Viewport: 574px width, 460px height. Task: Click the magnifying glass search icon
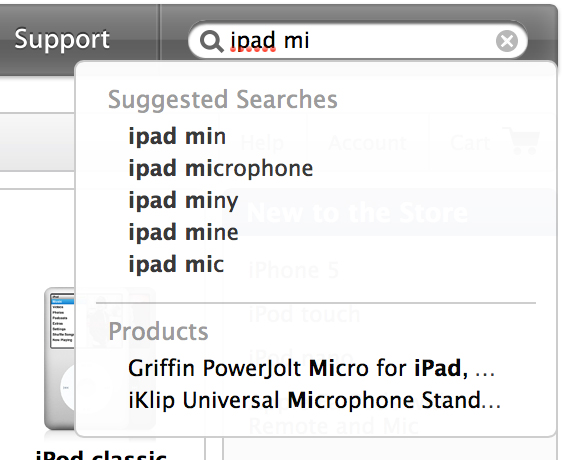coord(211,41)
